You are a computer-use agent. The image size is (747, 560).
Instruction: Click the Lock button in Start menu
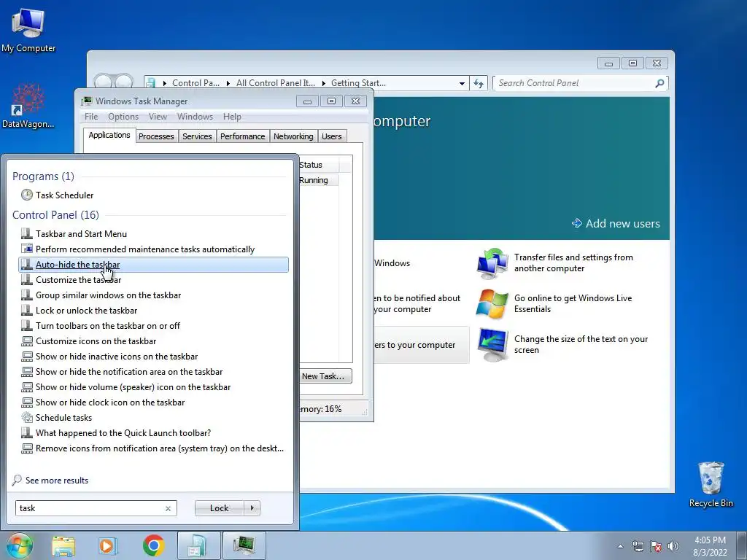[219, 508]
